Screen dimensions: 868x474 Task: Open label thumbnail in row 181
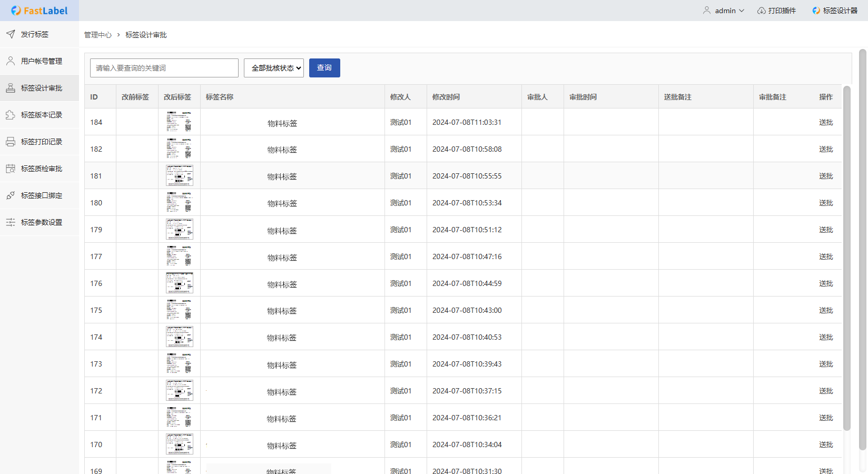pos(179,175)
